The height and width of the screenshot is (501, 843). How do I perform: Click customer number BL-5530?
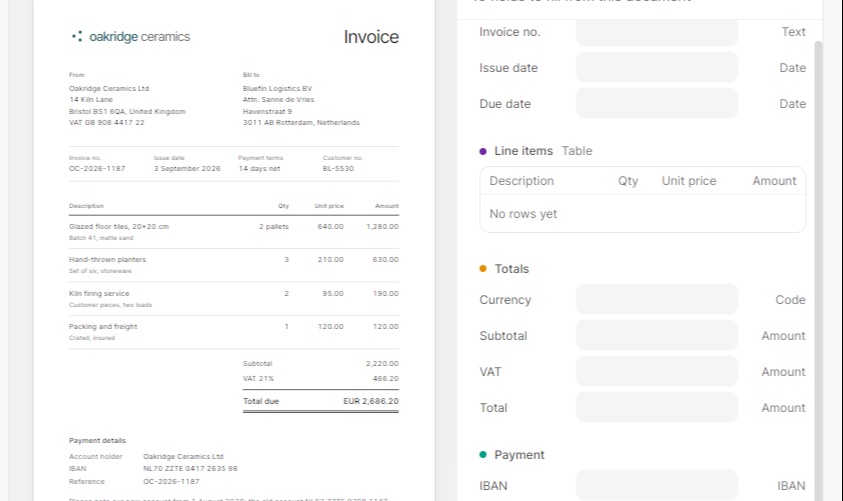click(338, 168)
